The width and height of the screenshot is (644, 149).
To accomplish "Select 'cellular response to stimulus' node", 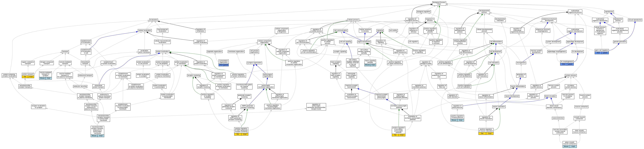I will (365, 30).
